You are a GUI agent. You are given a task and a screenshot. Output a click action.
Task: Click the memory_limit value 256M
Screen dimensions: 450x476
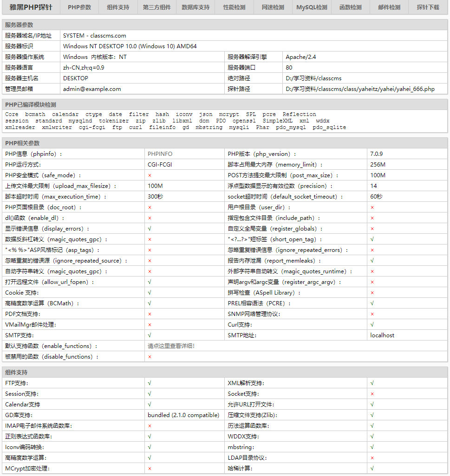[x=378, y=165]
